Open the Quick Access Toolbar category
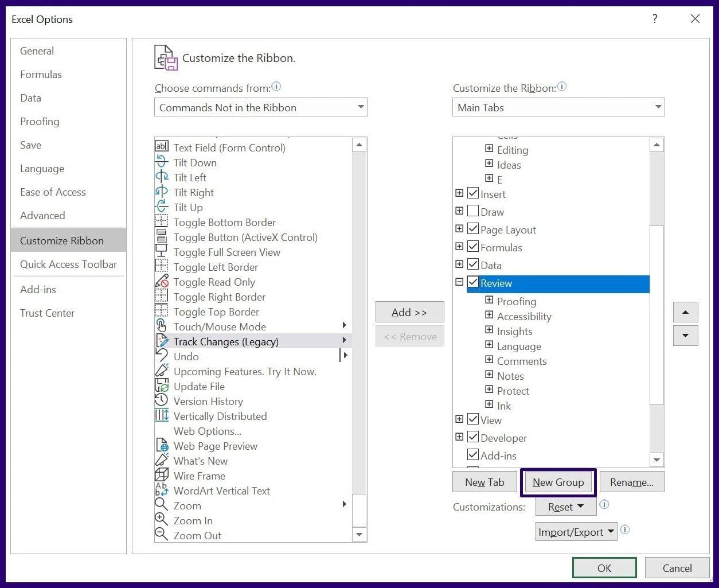The width and height of the screenshot is (719, 588). point(68,264)
